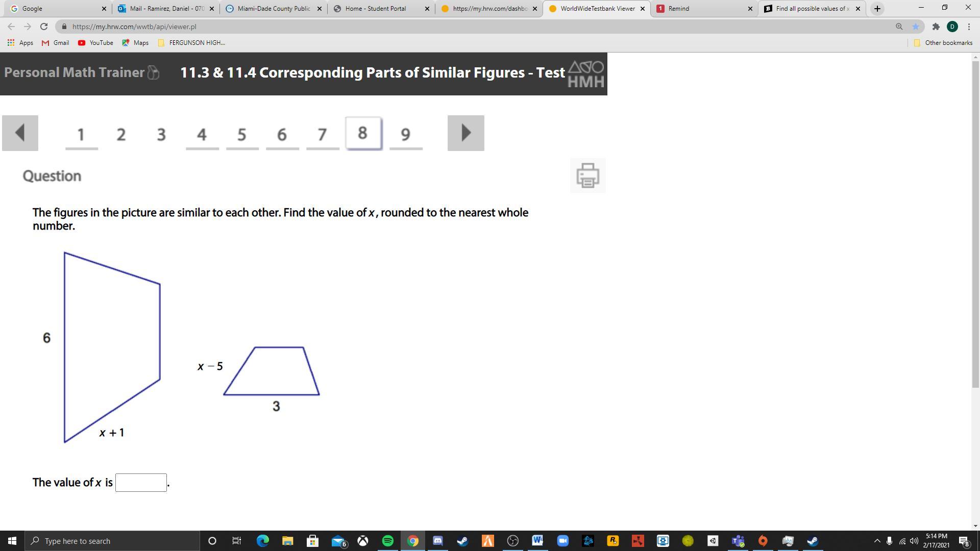Reload the page

pos(44,27)
